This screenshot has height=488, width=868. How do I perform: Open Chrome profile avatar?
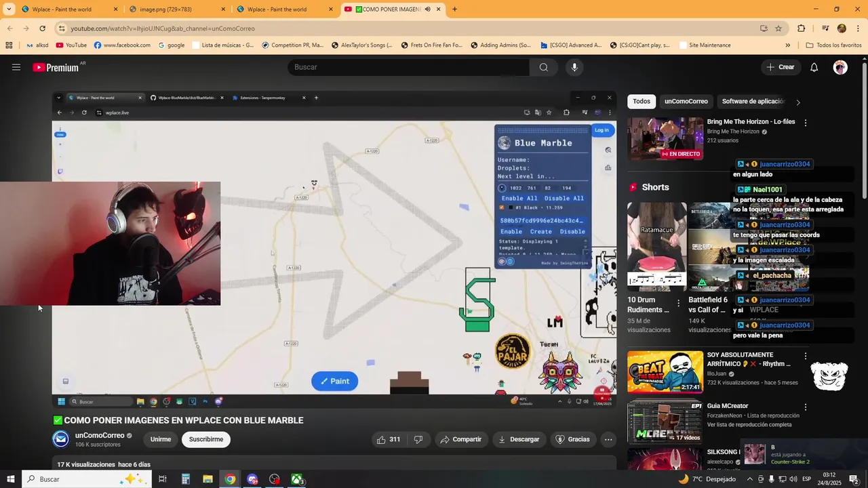point(842,28)
